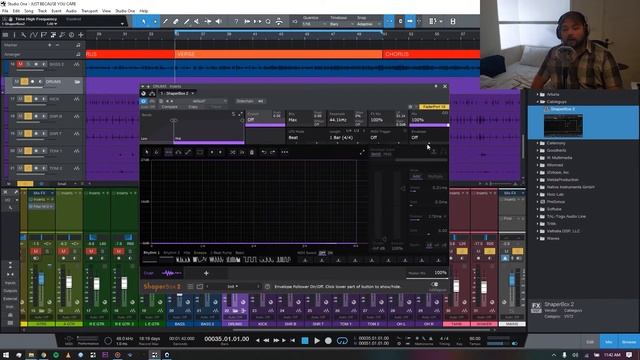Click the Windows Start button
This screenshot has width=640, height=360.
6,355
